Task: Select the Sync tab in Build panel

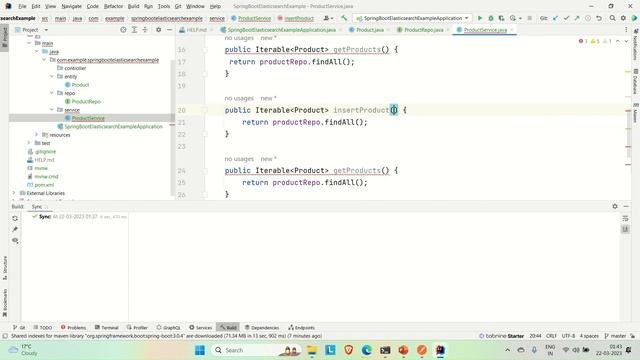Action: (x=37, y=207)
